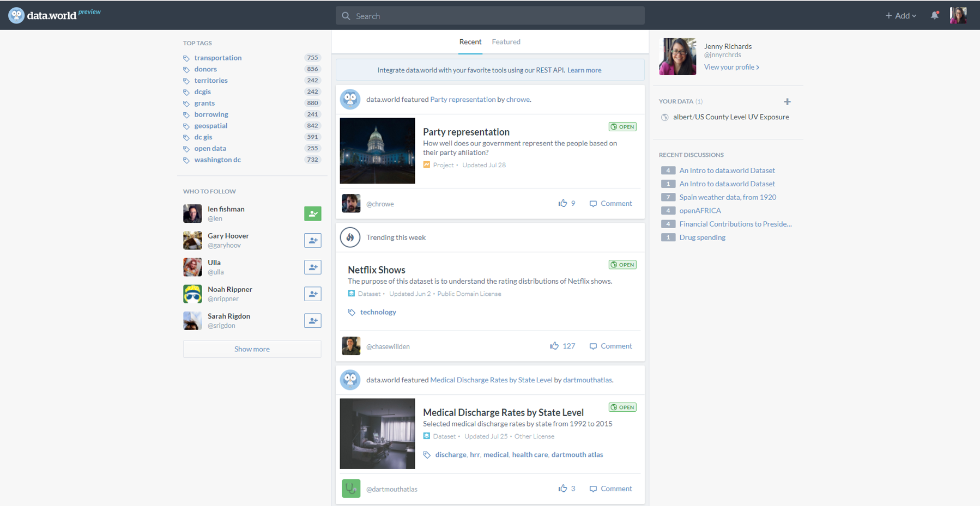Open @dartmouthatlas green avatar icon

tap(351, 489)
